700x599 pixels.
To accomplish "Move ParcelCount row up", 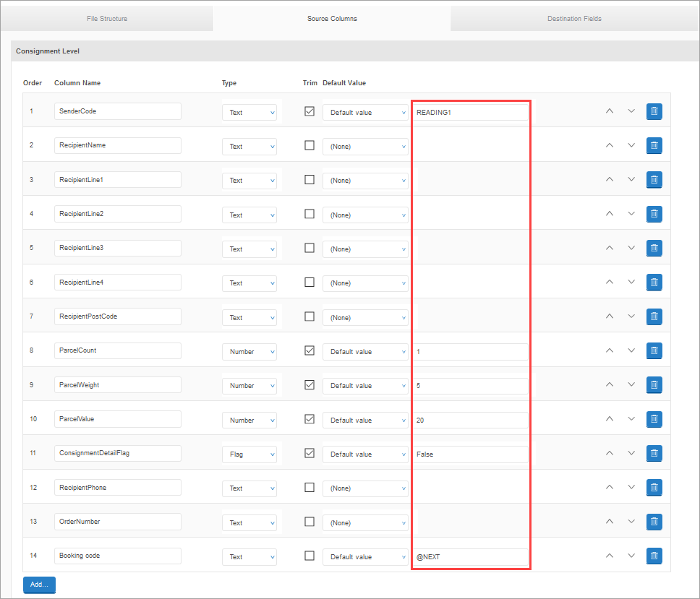I will 609,350.
